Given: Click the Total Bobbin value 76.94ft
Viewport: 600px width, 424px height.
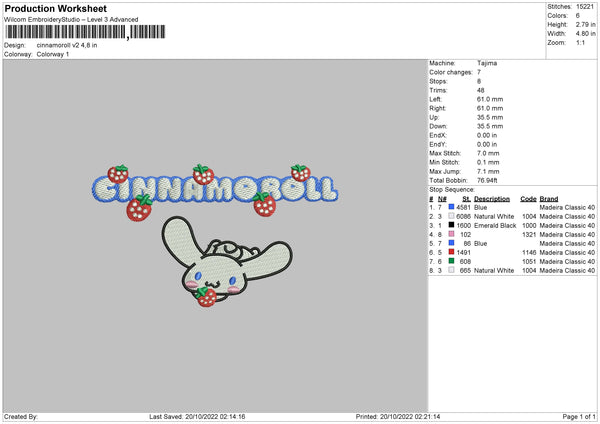Looking at the screenshot, I should pyautogui.click(x=487, y=180).
